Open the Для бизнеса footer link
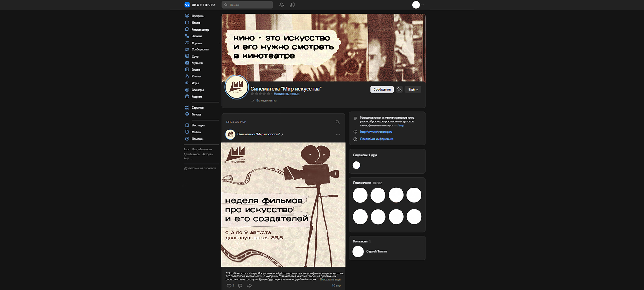 click(192, 154)
